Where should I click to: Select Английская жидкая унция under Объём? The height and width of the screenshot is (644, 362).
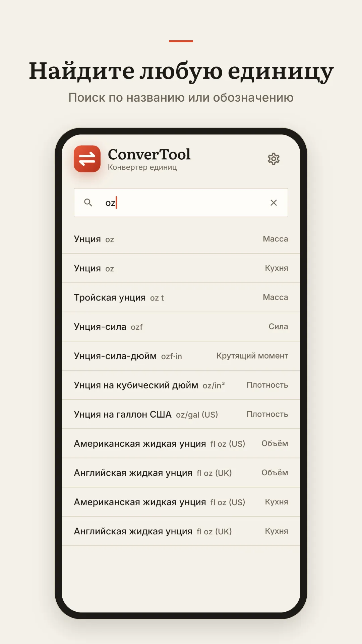coord(181,473)
